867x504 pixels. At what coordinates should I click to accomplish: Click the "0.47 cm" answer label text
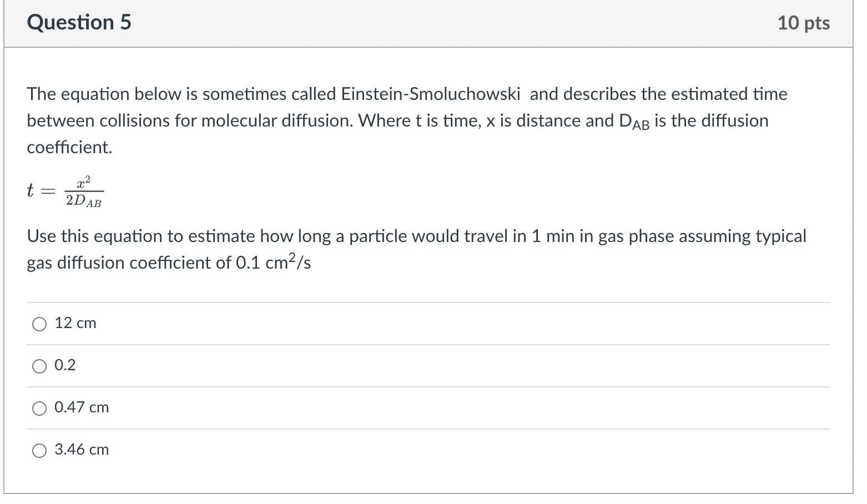pos(82,407)
